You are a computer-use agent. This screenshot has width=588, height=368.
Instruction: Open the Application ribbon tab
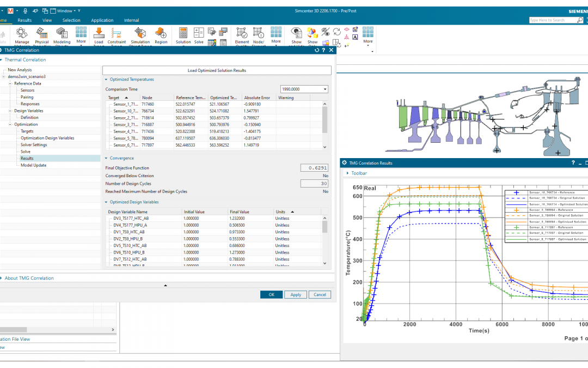(x=102, y=20)
